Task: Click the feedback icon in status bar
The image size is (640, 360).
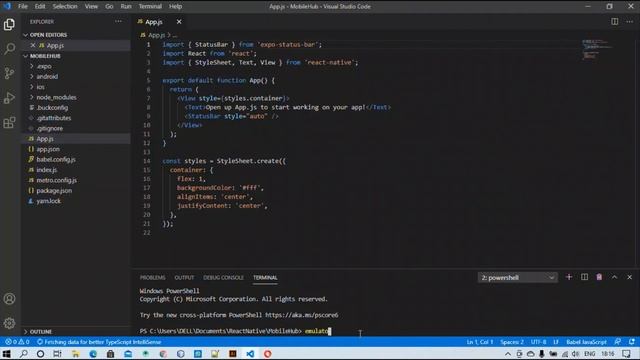Action: [x=618, y=342]
